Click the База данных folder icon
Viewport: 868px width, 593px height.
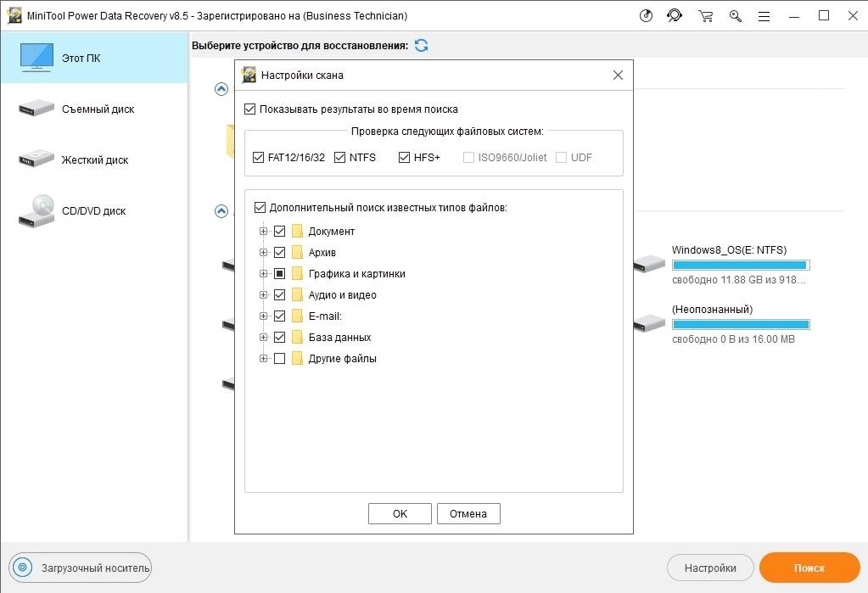click(x=298, y=337)
